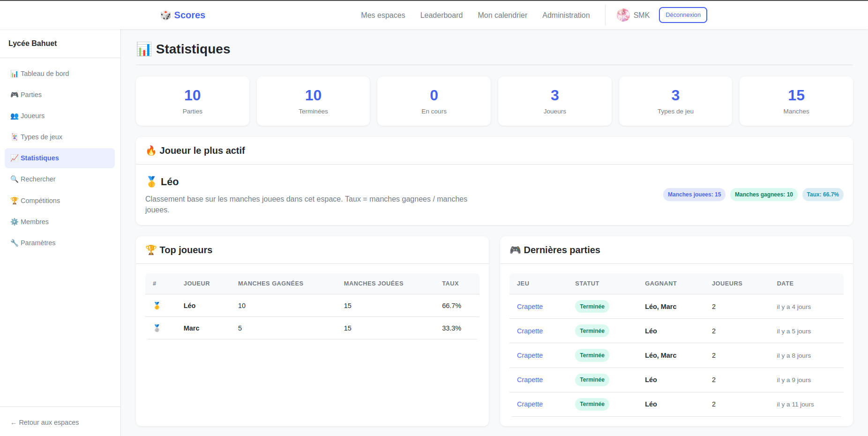Click Léo's name in the Top joueurs table
Screen dimensions: 868x436
click(189, 306)
